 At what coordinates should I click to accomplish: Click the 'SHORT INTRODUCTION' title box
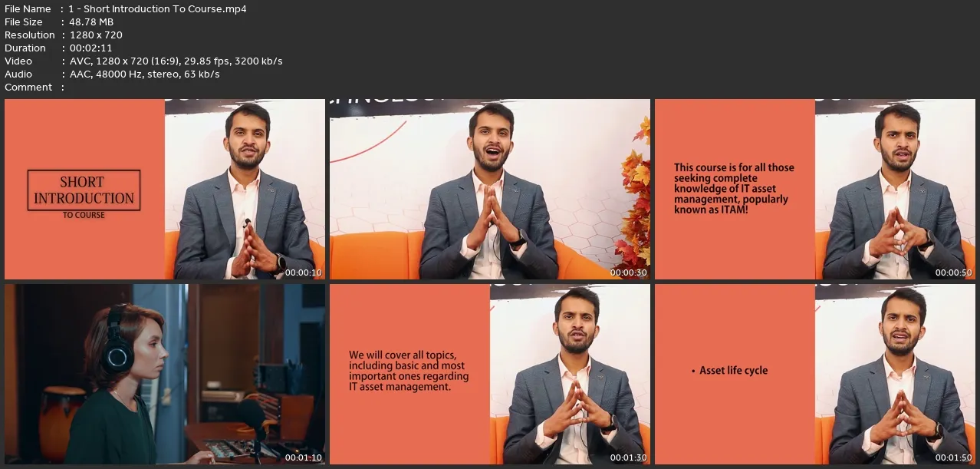84,190
